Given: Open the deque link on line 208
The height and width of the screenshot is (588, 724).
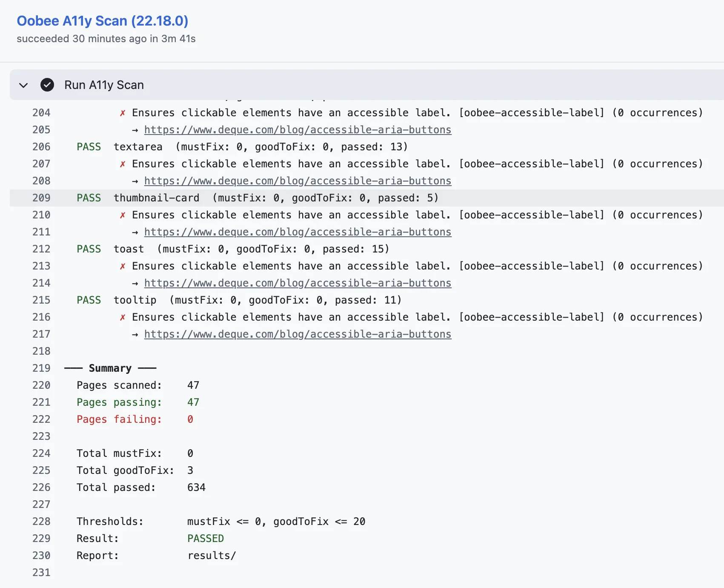Looking at the screenshot, I should [x=298, y=181].
